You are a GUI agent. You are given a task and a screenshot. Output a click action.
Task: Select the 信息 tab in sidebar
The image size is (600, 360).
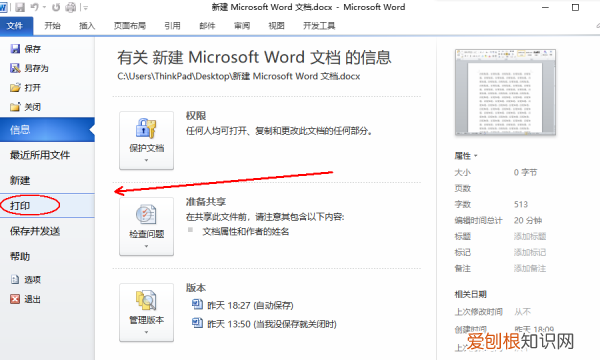tap(47, 130)
